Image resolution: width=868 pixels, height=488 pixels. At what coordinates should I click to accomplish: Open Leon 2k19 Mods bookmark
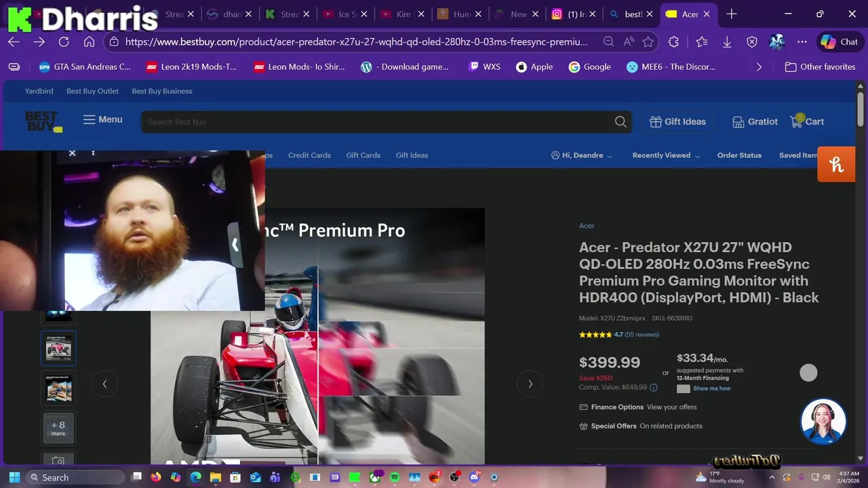[x=192, y=67]
